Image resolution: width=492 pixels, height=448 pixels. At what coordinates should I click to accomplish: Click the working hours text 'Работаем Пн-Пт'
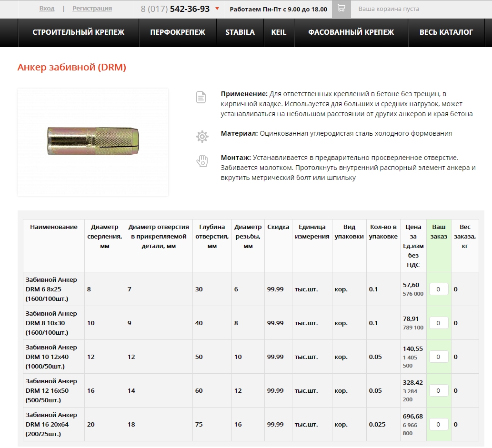point(255,9)
